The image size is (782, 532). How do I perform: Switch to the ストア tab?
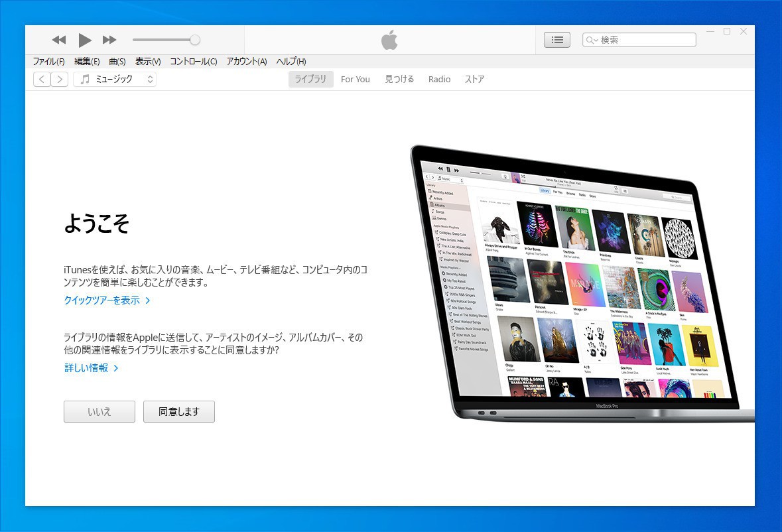coord(475,80)
